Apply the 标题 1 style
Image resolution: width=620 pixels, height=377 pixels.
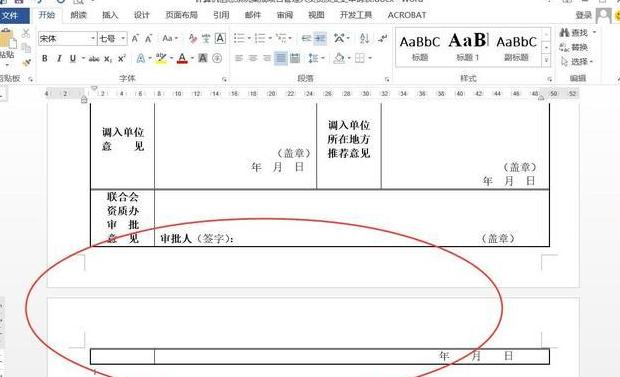[x=468, y=48]
